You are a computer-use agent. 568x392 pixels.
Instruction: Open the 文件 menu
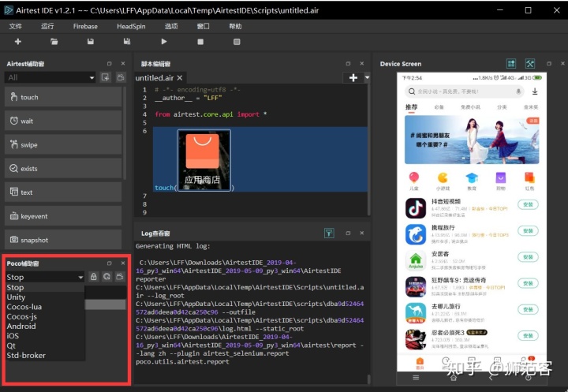click(x=15, y=27)
